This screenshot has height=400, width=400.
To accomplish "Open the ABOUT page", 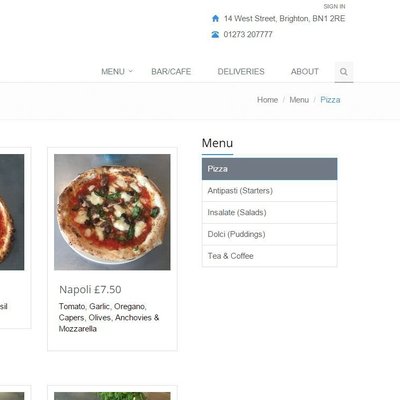I will coord(305,72).
